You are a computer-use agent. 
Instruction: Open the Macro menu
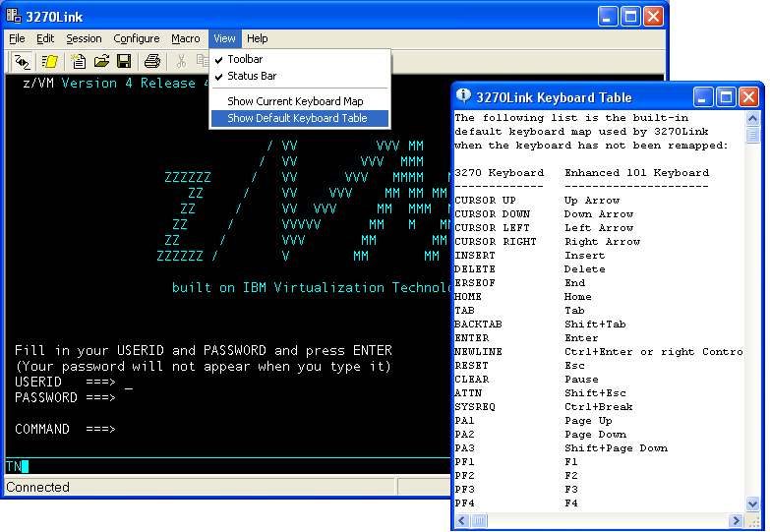click(186, 38)
